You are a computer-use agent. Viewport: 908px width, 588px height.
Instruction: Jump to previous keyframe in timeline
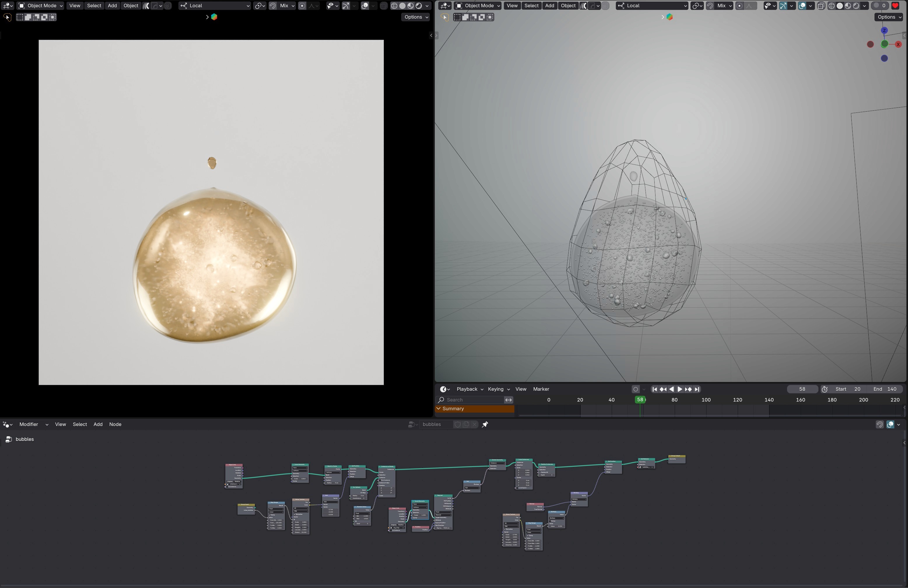(x=663, y=389)
